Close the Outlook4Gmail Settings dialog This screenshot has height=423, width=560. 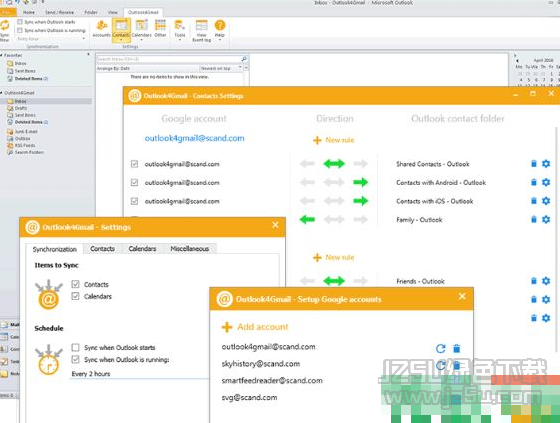coord(275,225)
